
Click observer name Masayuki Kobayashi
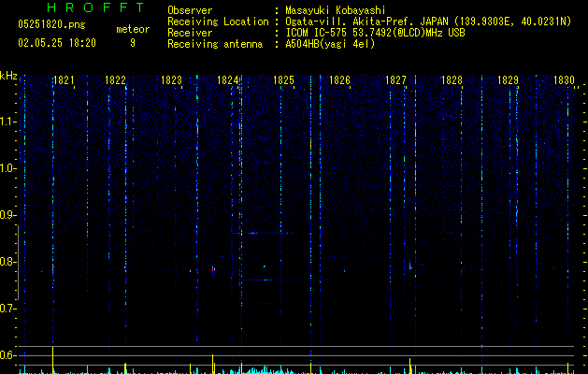336,10
